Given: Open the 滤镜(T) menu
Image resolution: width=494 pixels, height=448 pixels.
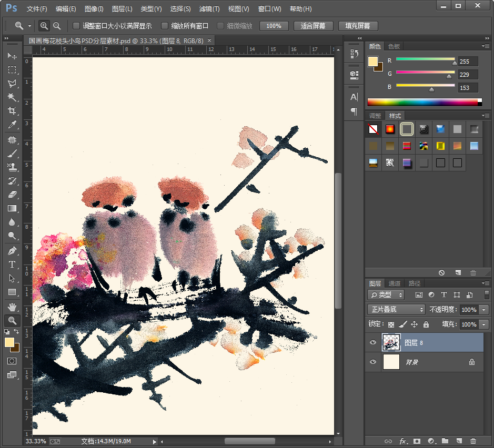Looking at the screenshot, I should coord(209,9).
